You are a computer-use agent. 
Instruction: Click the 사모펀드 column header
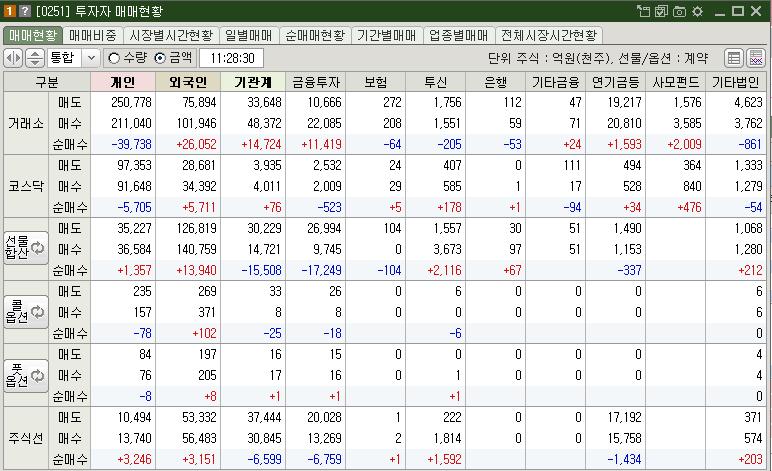coord(676,82)
